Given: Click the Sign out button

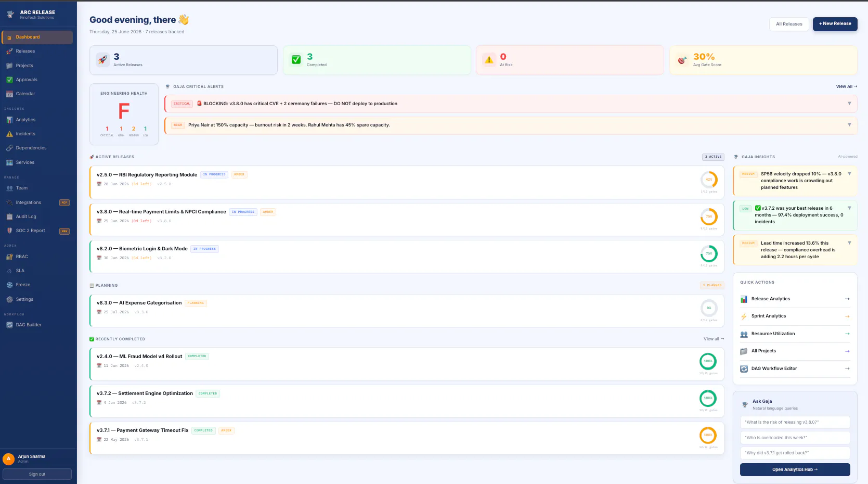Looking at the screenshot, I should click(x=37, y=474).
